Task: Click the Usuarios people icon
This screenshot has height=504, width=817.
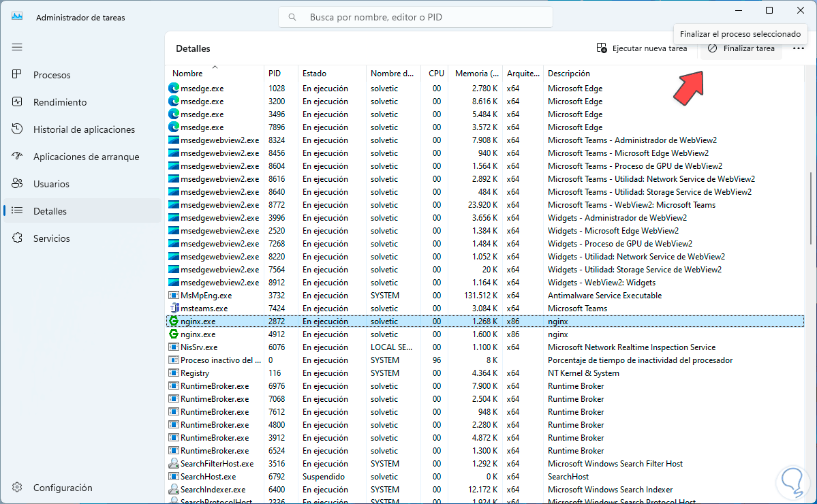Action: (17, 183)
